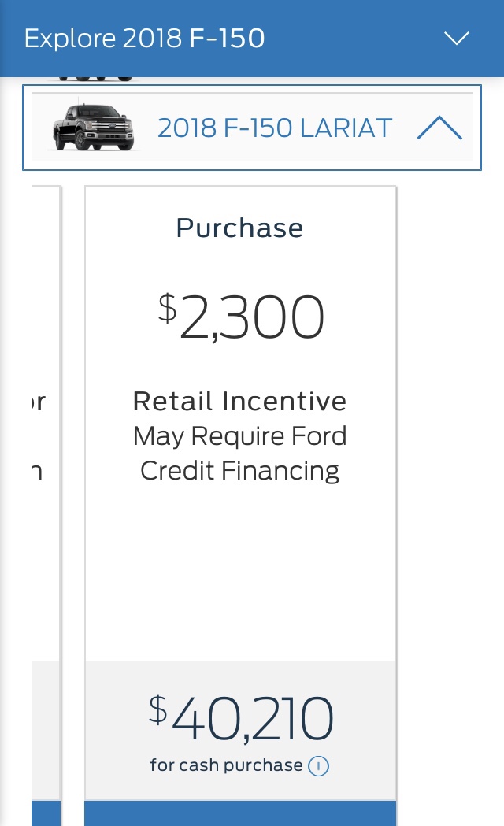Click the May Require Ford Credit Financing text
Screen dimensions: 504x826
239,453
